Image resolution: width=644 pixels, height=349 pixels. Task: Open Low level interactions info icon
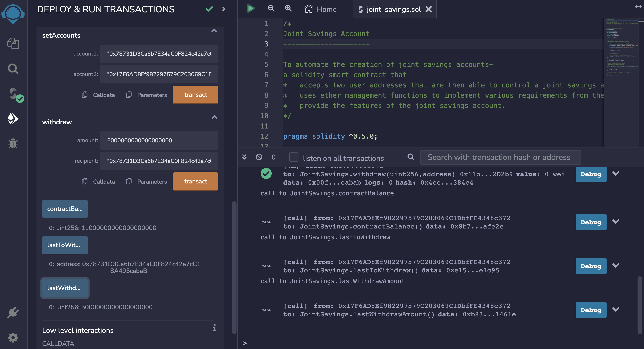point(214,328)
